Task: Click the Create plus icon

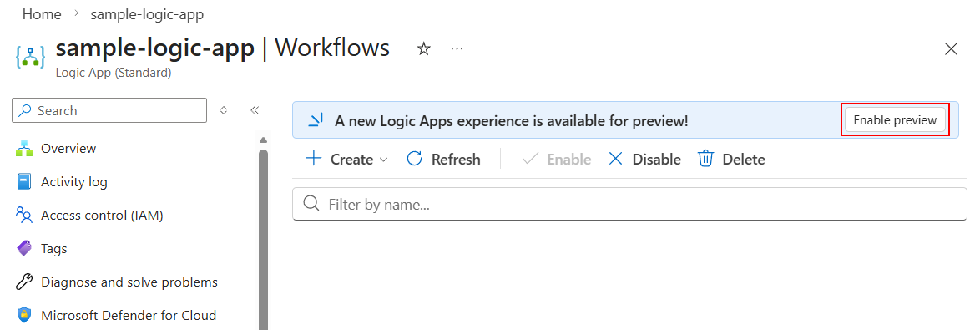Action: [x=313, y=159]
